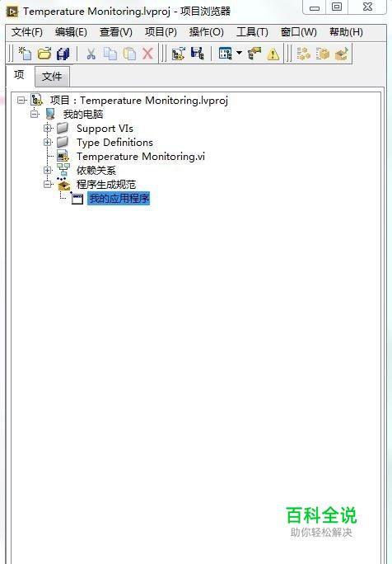
Task: Open the filter view dropdown arrow
Action: 240,54
